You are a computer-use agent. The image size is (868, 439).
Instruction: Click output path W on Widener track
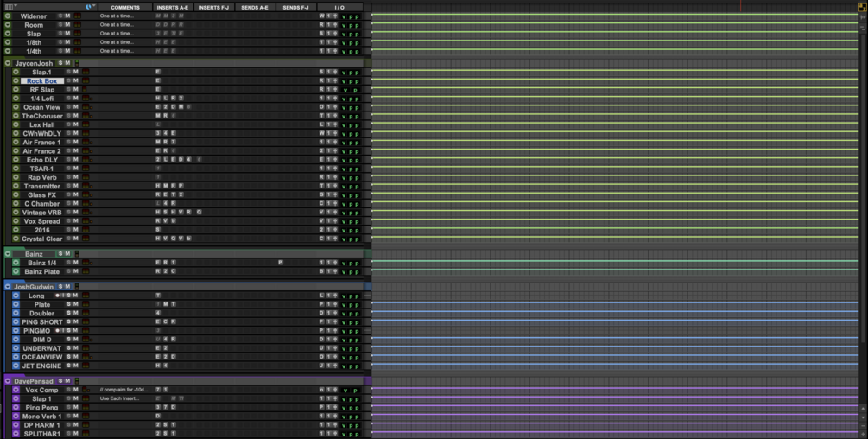(x=321, y=16)
